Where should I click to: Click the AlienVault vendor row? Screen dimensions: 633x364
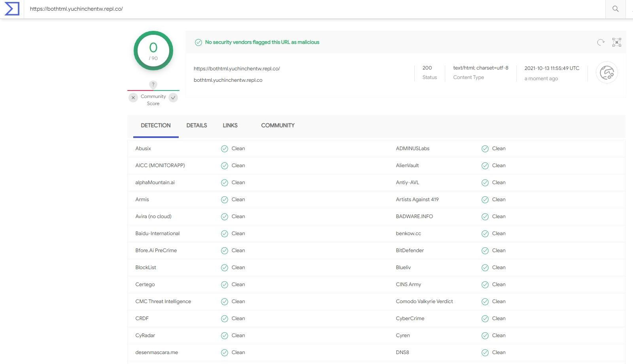click(x=407, y=166)
